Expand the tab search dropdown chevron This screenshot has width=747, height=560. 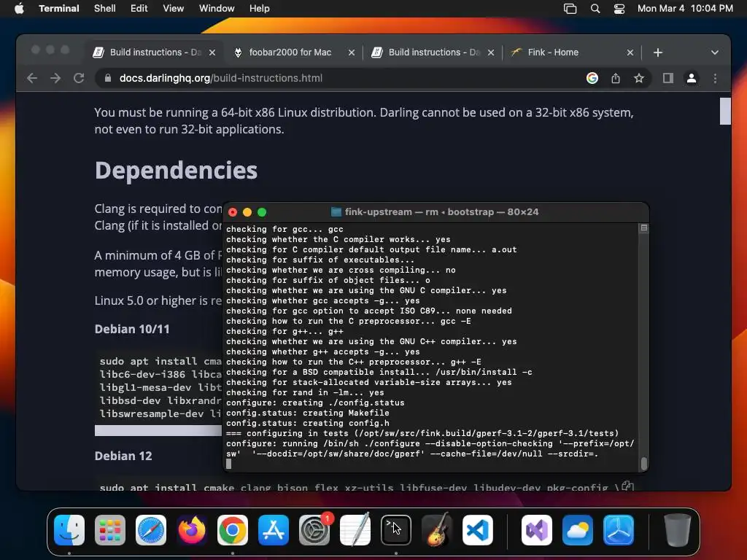click(715, 52)
